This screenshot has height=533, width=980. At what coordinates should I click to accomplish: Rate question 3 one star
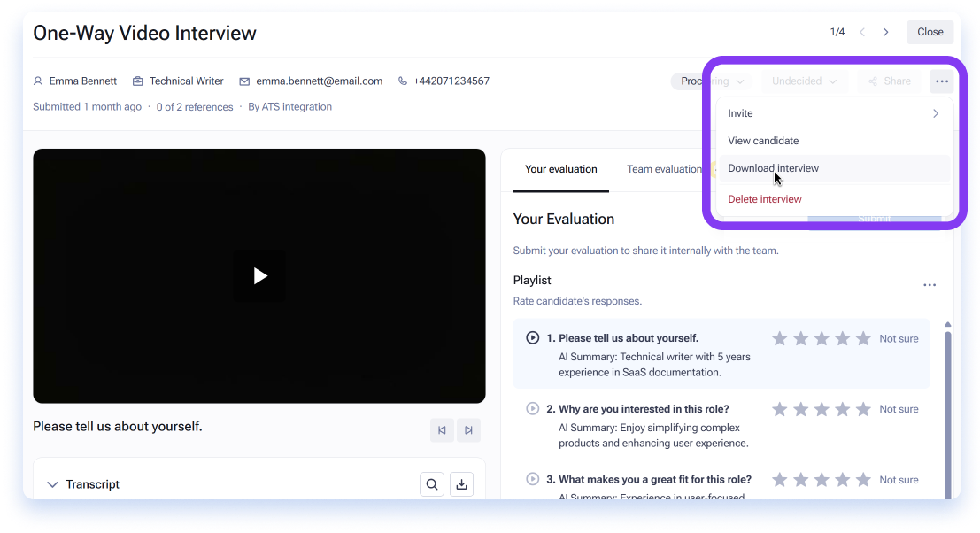coord(779,480)
